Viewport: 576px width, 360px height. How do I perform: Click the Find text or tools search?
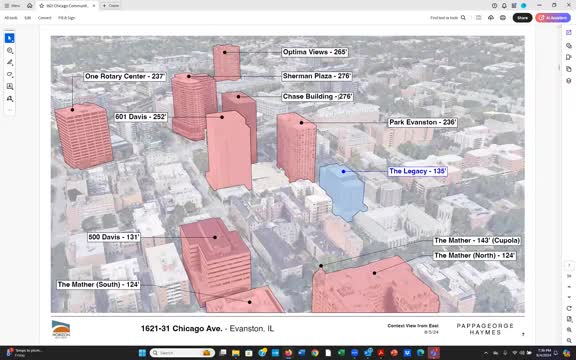[448, 18]
